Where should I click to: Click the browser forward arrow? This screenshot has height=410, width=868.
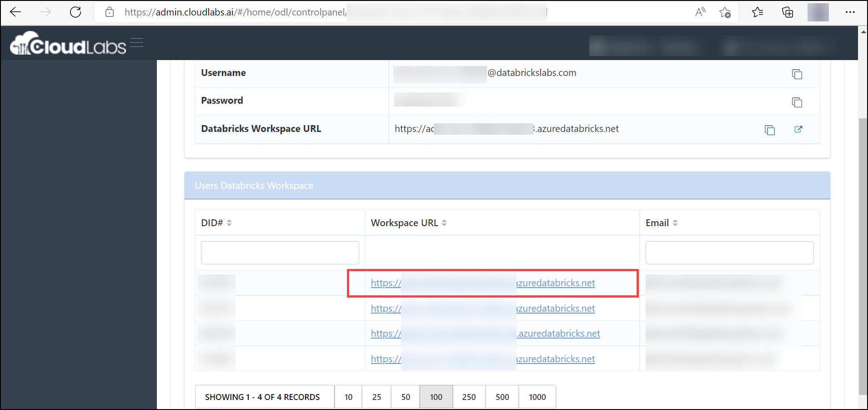point(45,12)
